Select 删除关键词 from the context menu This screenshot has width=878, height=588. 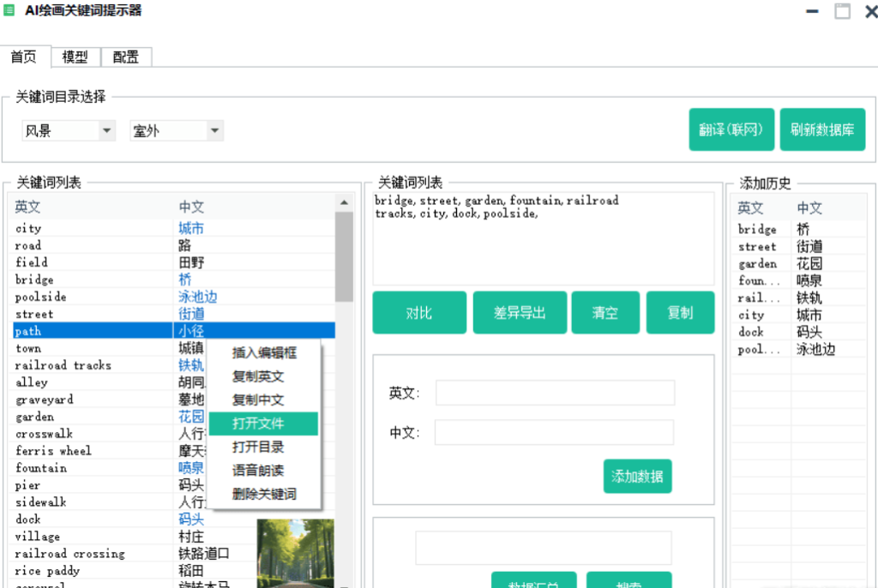[264, 494]
